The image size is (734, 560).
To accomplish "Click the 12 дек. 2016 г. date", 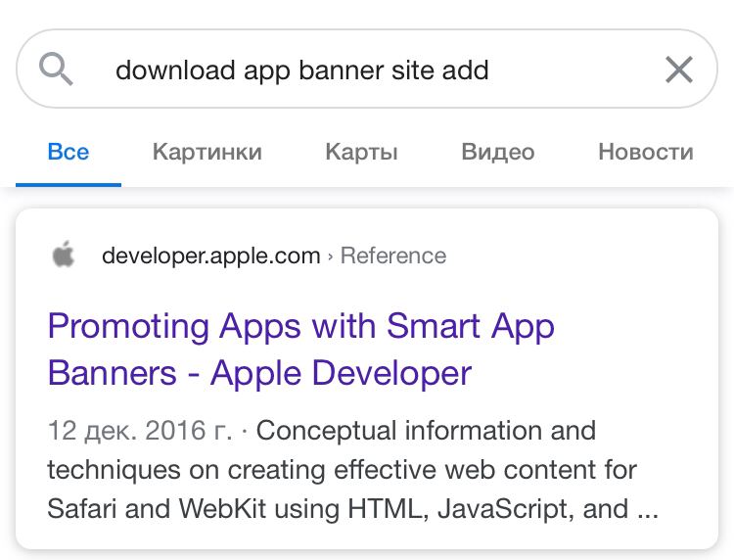I will 140,431.
